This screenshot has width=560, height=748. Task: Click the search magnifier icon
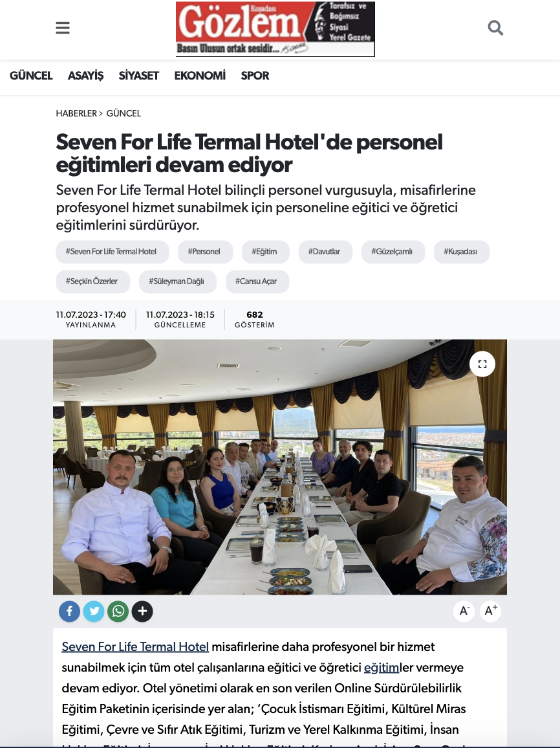[496, 28]
